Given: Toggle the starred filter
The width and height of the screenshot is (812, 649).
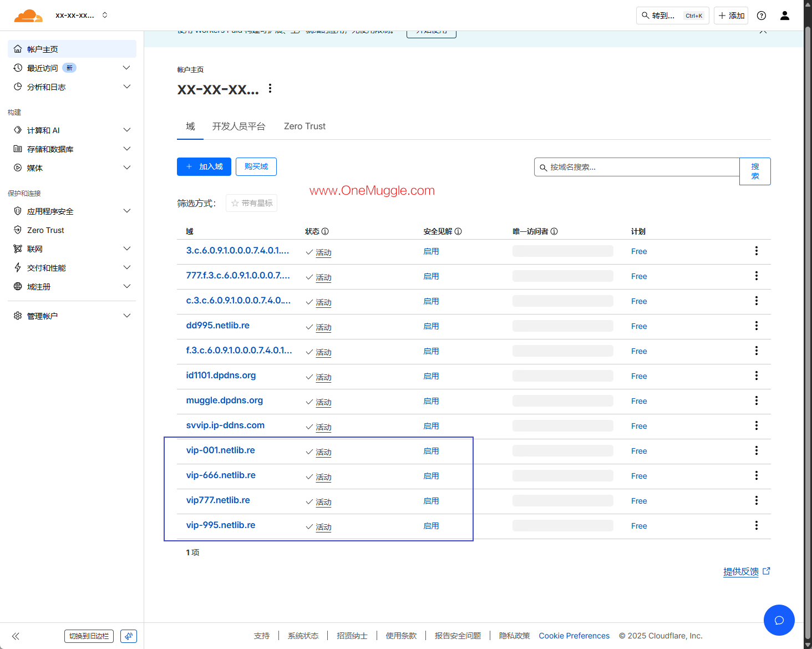Looking at the screenshot, I should [x=251, y=203].
